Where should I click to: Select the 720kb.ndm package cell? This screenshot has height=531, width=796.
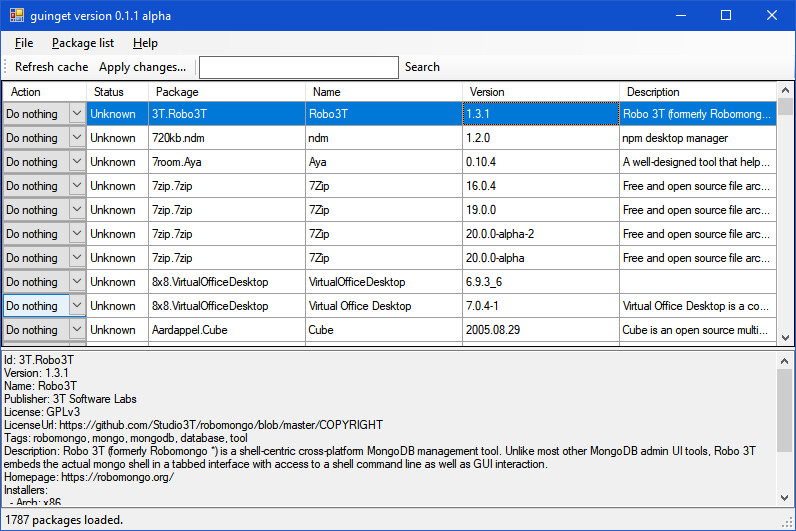click(x=226, y=138)
